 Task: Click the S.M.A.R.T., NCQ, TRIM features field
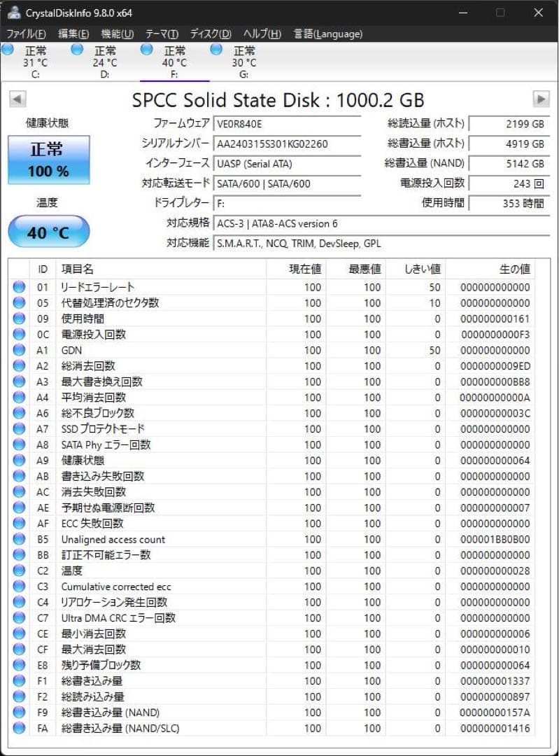tap(381, 243)
